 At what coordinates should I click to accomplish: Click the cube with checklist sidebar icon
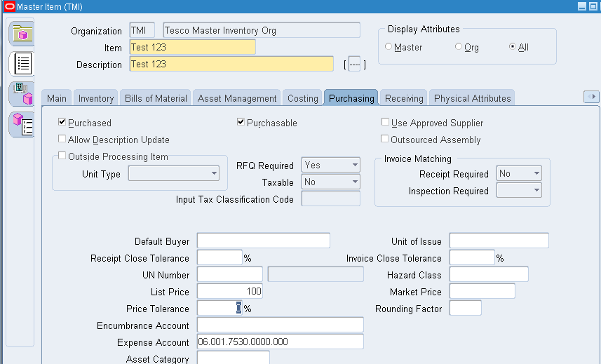[22, 124]
